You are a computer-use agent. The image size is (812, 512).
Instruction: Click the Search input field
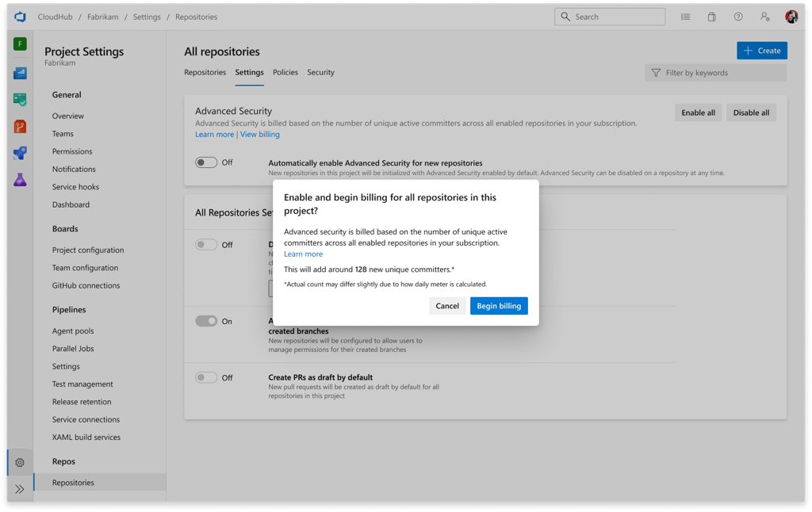pos(609,17)
